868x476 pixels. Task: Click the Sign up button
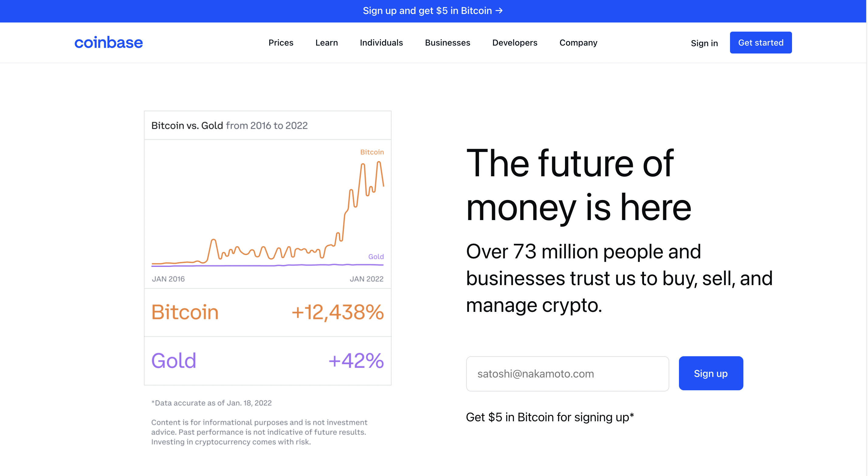point(711,373)
